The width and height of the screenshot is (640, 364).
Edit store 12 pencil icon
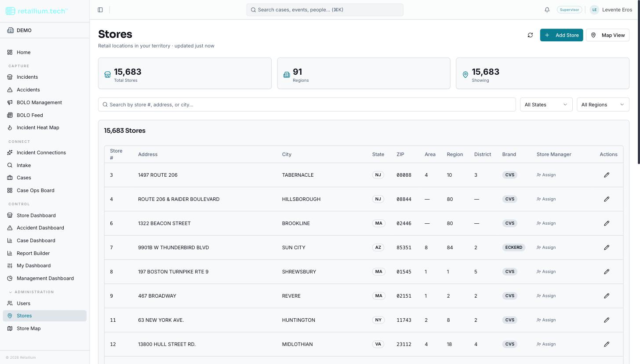tap(607, 344)
